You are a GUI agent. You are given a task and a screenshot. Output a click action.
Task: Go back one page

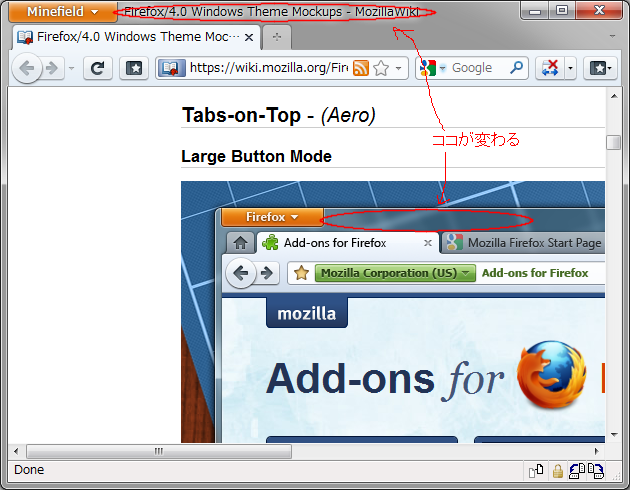tap(27, 68)
